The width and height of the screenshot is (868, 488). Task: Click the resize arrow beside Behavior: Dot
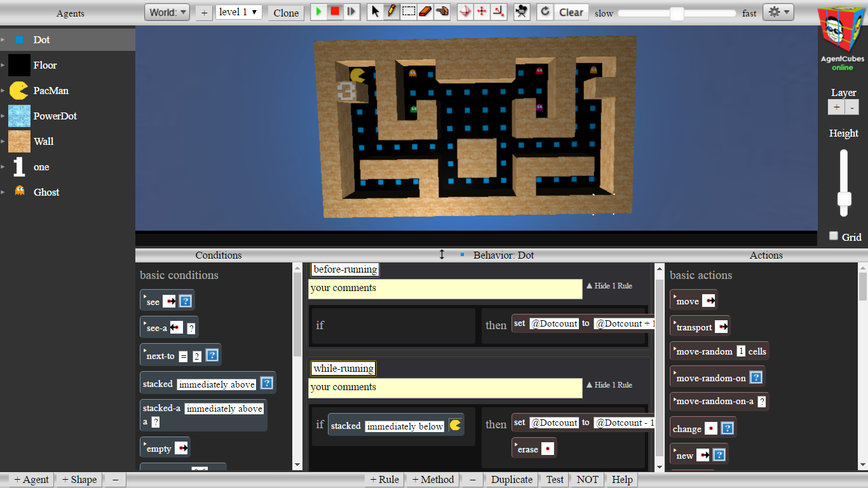pos(442,255)
